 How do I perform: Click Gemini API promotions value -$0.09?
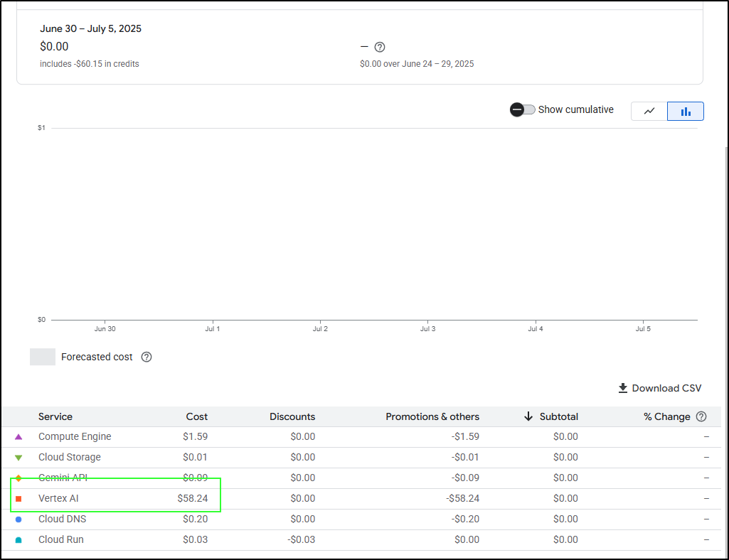tap(465, 478)
